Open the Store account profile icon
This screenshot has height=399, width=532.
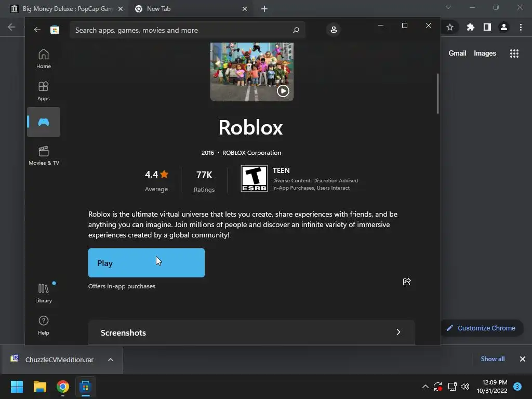[334, 30]
